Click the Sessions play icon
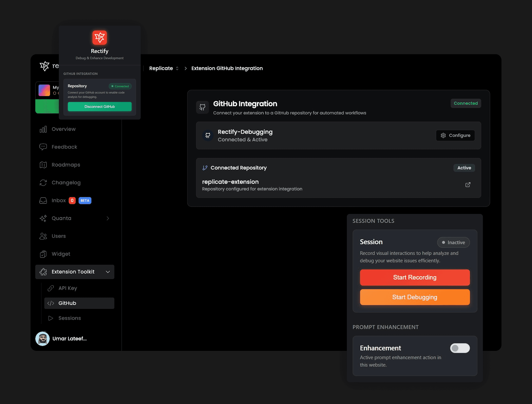The image size is (532, 404). click(x=51, y=318)
